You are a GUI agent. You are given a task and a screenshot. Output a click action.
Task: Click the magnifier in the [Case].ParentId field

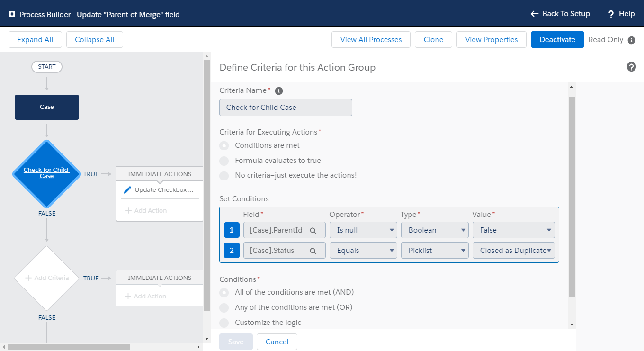(x=313, y=231)
